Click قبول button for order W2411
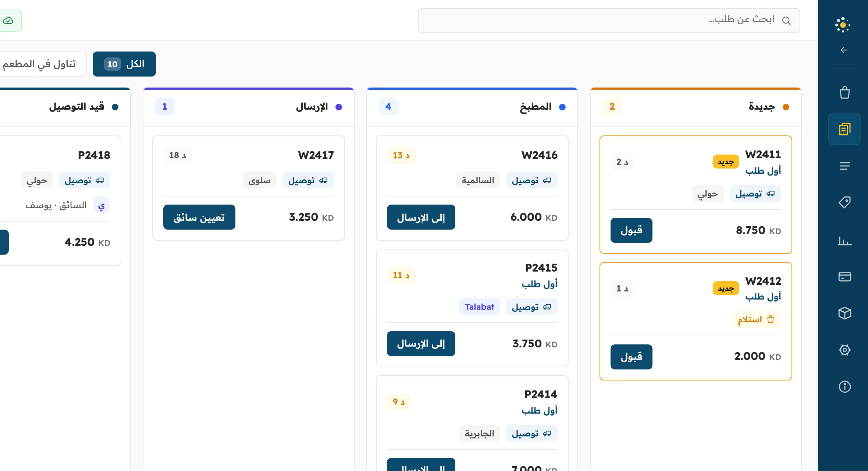868x471 pixels. click(x=632, y=230)
